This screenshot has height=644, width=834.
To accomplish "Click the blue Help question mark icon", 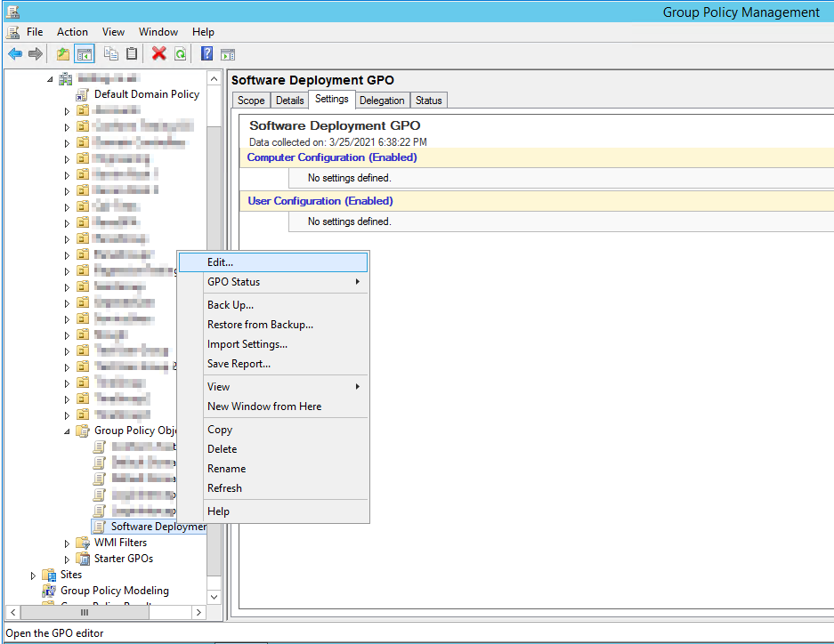I will 206,53.
